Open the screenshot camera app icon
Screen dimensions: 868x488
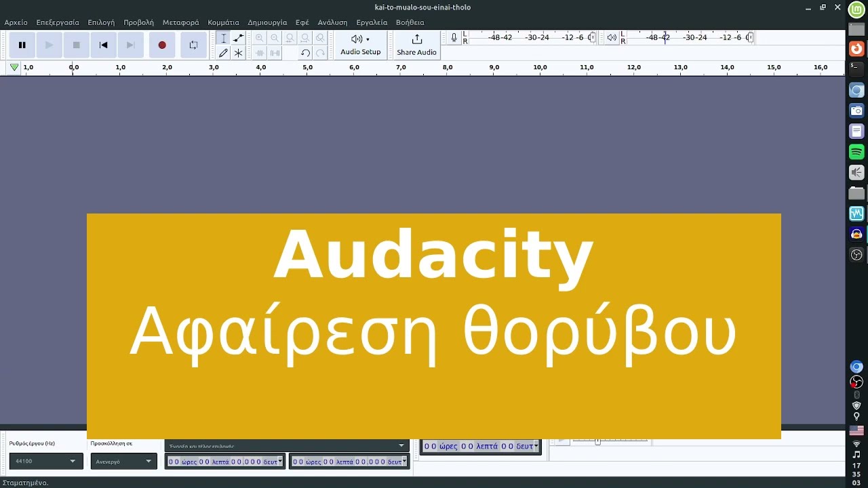click(856, 110)
